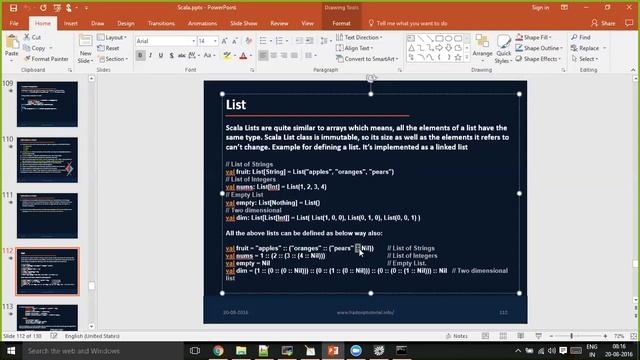Select the rectangle shape in shapes gallery

[439, 38]
